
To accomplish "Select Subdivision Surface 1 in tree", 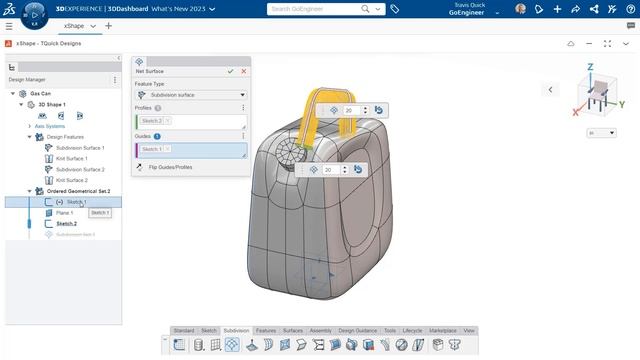I will click(80, 148).
